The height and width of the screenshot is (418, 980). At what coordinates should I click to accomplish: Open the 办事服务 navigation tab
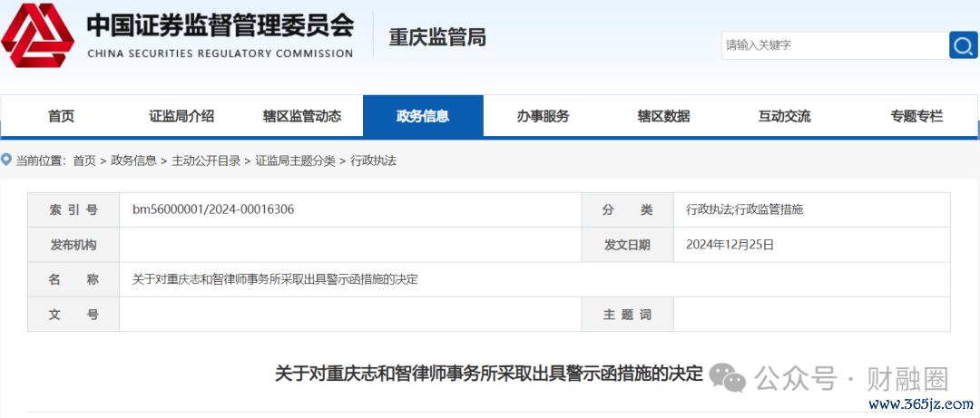(x=544, y=115)
